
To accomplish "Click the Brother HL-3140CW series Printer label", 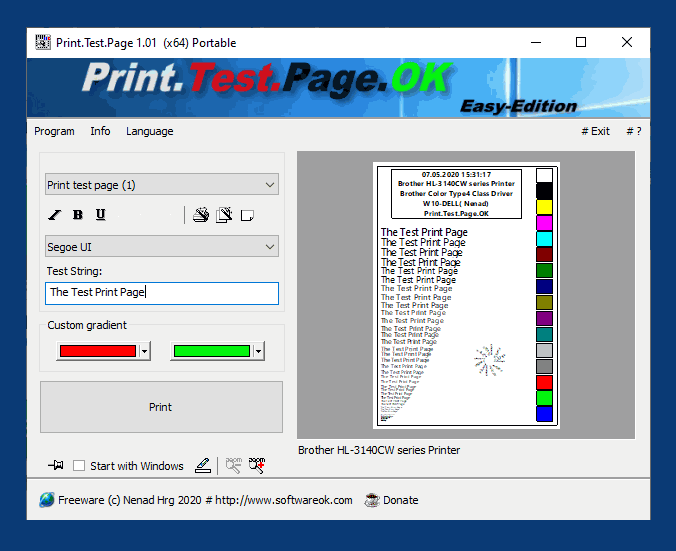I will tap(379, 450).
